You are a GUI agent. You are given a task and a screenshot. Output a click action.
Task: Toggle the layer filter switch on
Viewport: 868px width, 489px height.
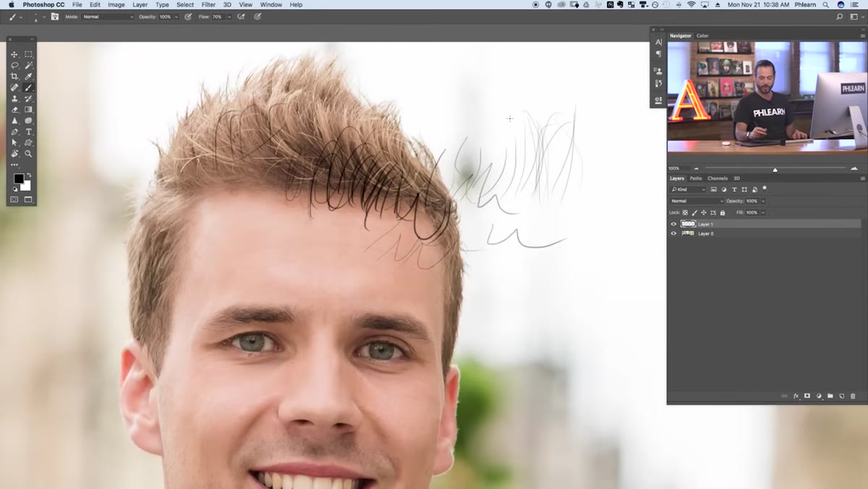(x=765, y=188)
